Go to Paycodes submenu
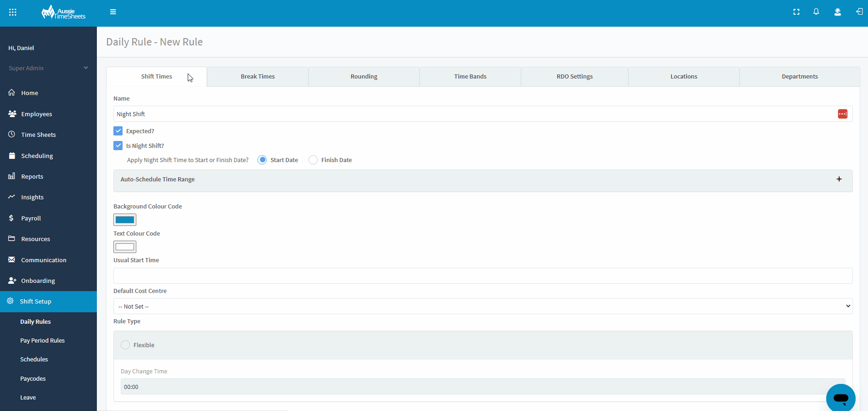Viewport: 868px width, 411px height. (x=33, y=378)
